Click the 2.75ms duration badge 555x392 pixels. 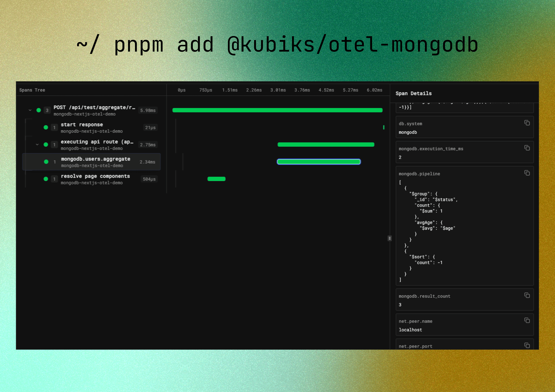tap(148, 145)
